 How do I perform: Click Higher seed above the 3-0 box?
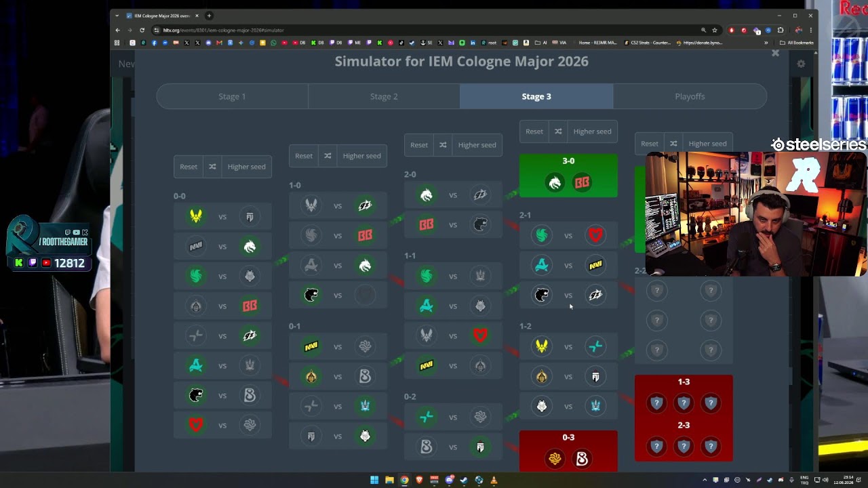tap(592, 131)
